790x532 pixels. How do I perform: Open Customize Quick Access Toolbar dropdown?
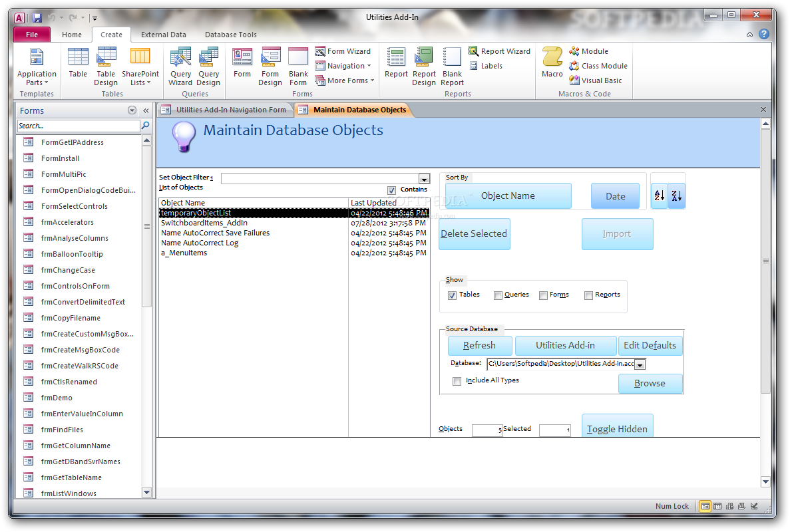tap(95, 18)
